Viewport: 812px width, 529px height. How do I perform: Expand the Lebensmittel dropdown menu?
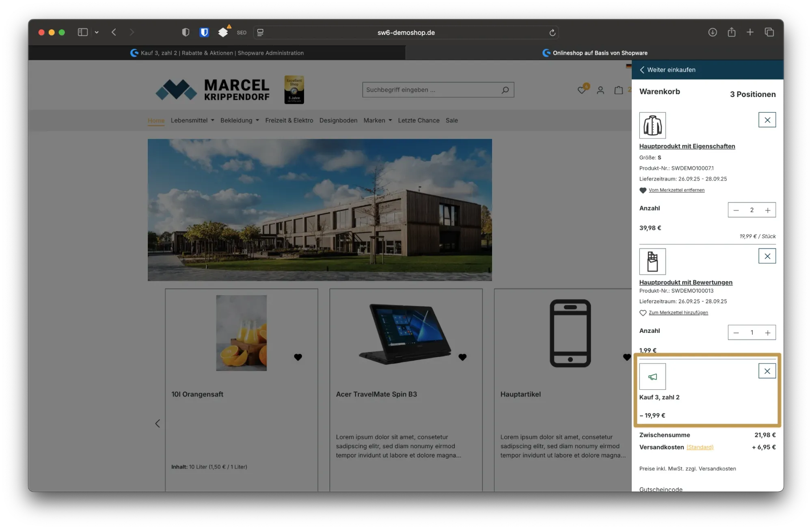192,121
